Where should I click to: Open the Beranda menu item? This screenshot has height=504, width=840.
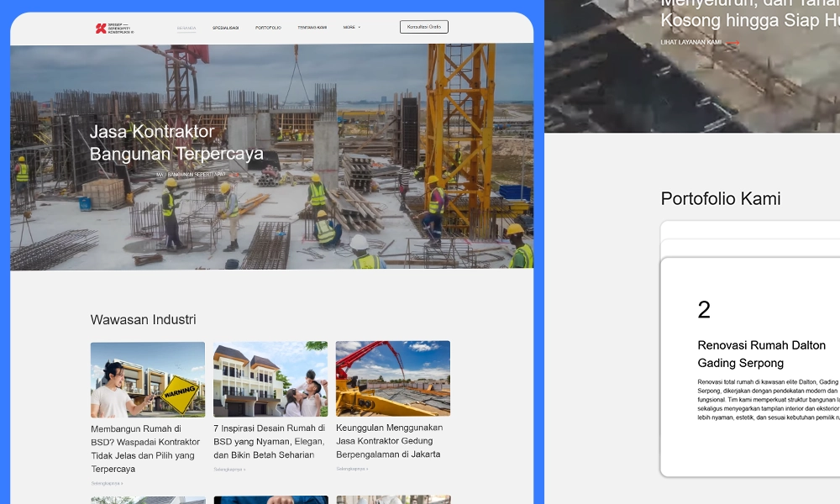pyautogui.click(x=186, y=28)
